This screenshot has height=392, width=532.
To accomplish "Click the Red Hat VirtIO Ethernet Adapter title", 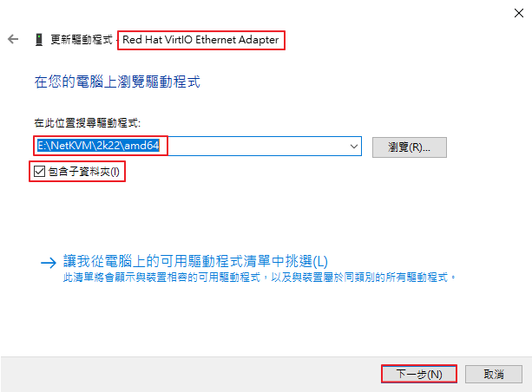I will coord(200,40).
